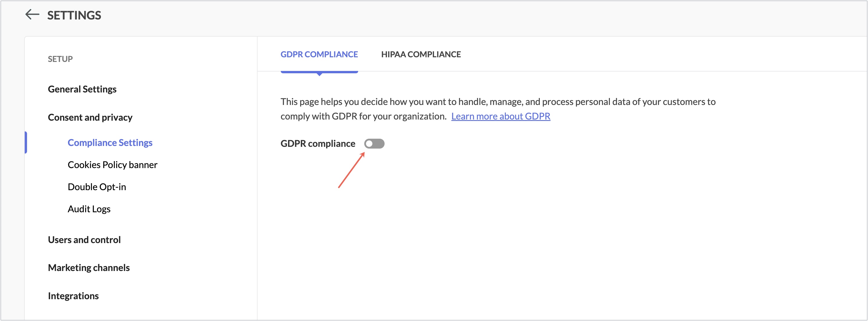
Task: Select the GDPR COMPLIANCE tab
Action: (319, 54)
